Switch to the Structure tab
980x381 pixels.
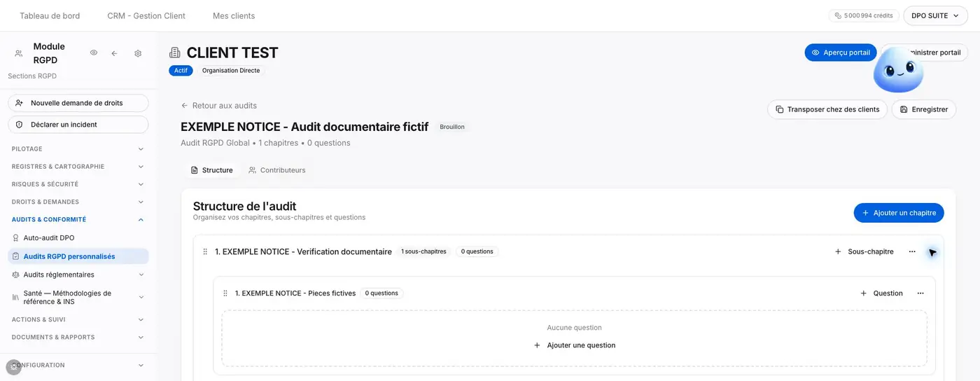click(x=211, y=170)
